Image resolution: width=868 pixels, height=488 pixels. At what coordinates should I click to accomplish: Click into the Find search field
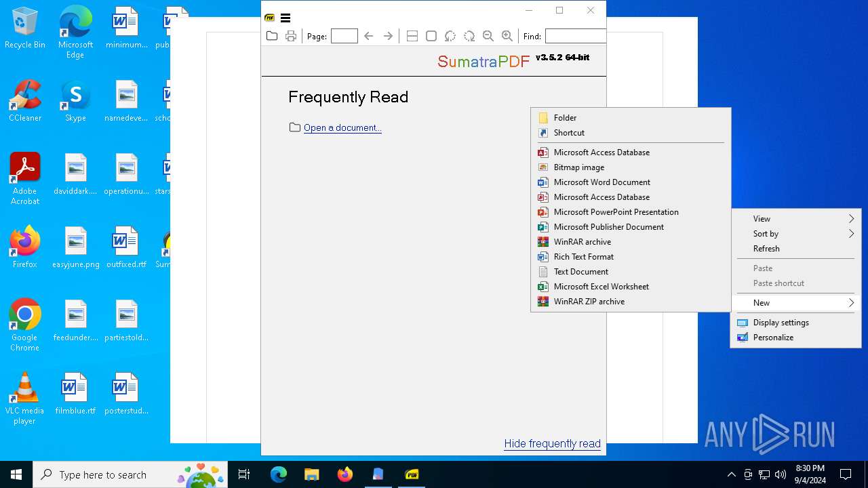click(575, 36)
